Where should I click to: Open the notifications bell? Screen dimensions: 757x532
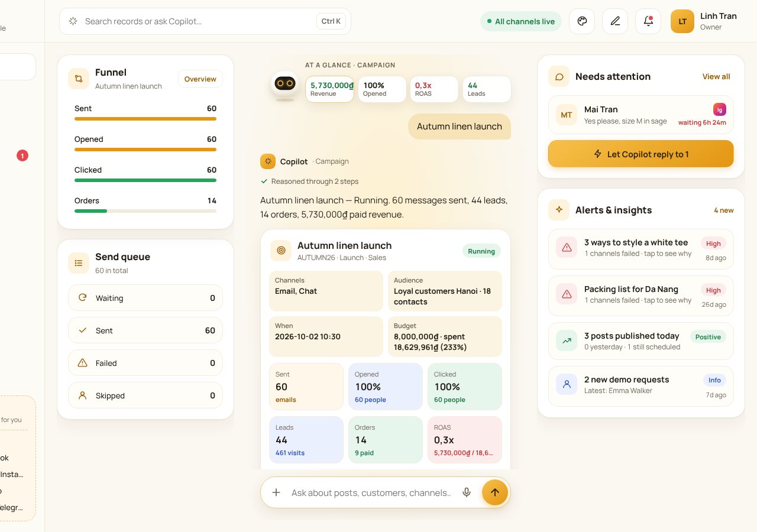coord(648,21)
